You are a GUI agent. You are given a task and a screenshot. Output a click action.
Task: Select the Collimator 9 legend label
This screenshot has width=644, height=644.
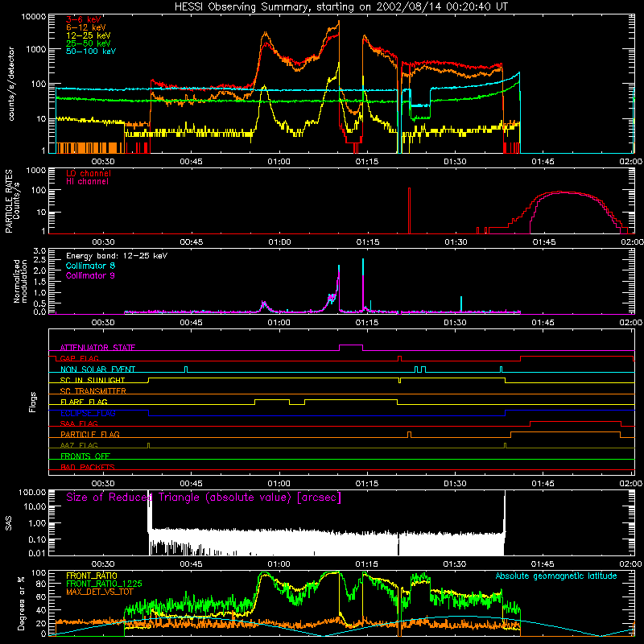[90, 275]
